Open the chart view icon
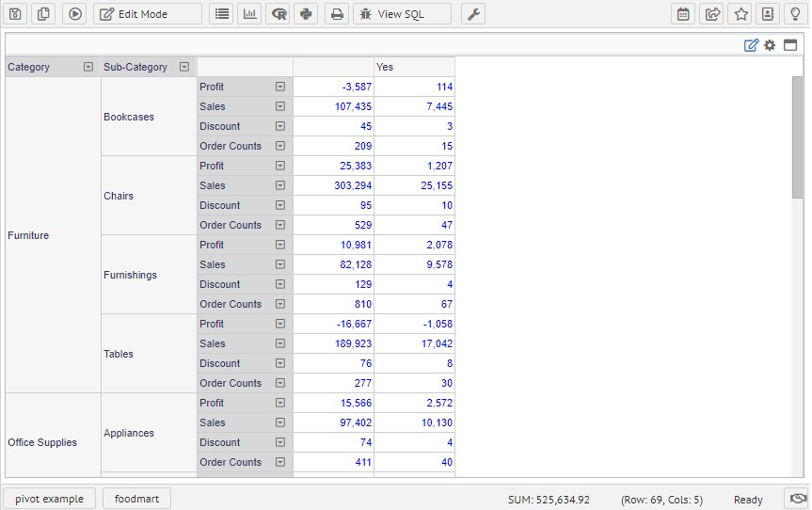Screen dimensions: 812x510 (249, 14)
